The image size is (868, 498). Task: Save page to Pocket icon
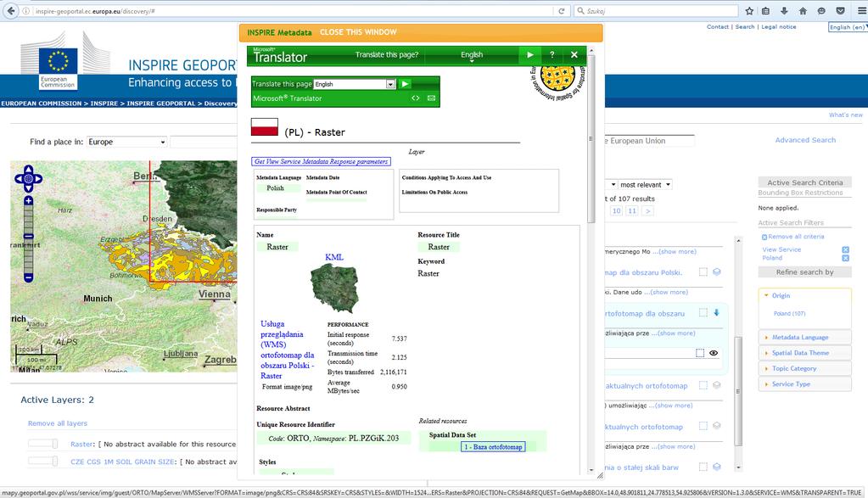coord(840,10)
